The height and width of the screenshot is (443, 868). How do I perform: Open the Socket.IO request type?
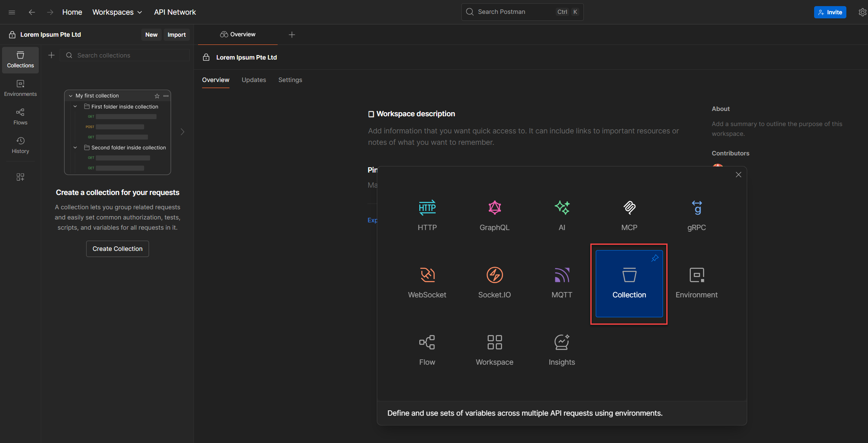(x=494, y=275)
